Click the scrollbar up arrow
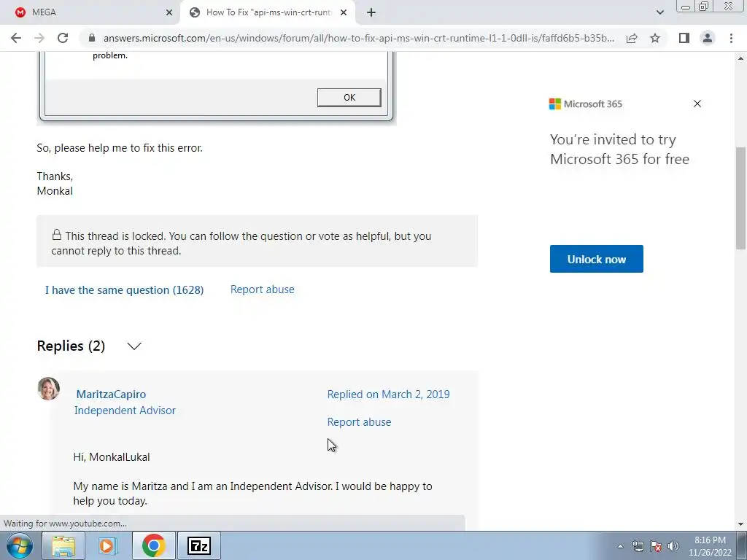The width and height of the screenshot is (747, 560). (741, 58)
